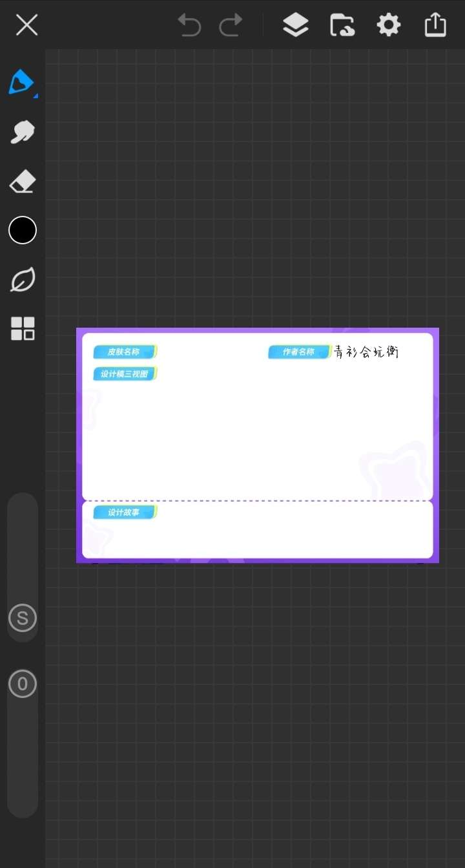Close the canvas with the X icon
This screenshot has height=868, width=465.
26,25
